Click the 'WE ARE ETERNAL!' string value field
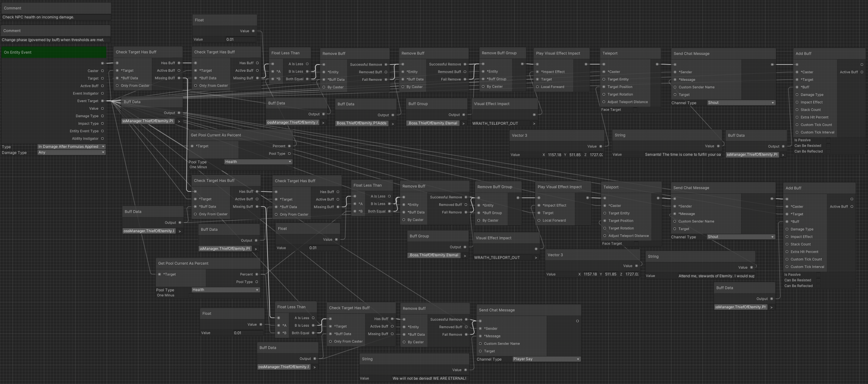 click(429, 378)
